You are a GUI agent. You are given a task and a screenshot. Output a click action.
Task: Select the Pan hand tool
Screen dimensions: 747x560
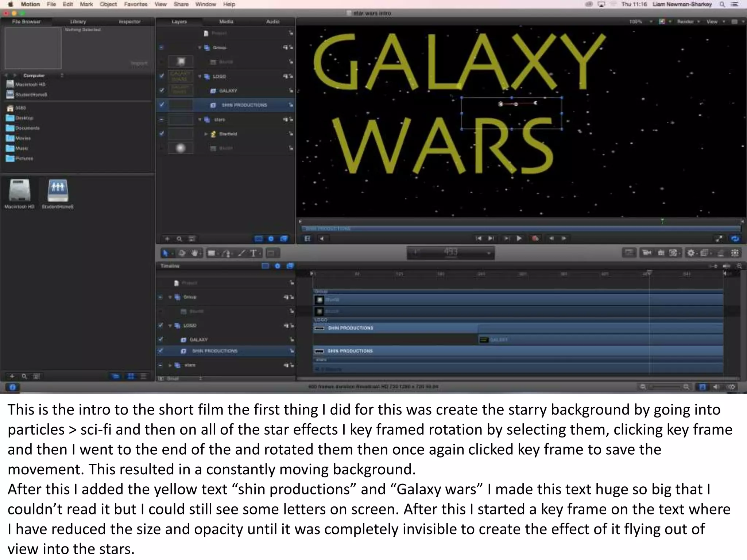coord(194,253)
